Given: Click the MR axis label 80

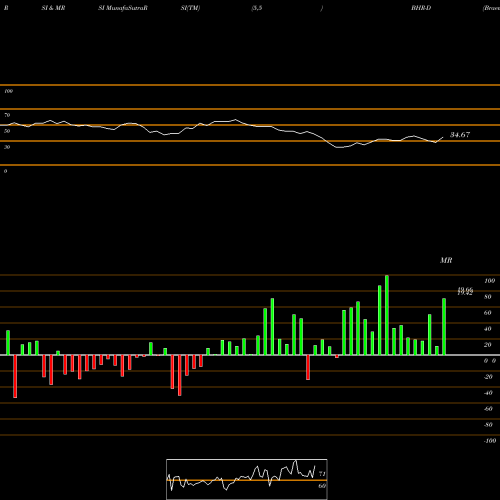Looking at the screenshot, I should tap(488, 297).
